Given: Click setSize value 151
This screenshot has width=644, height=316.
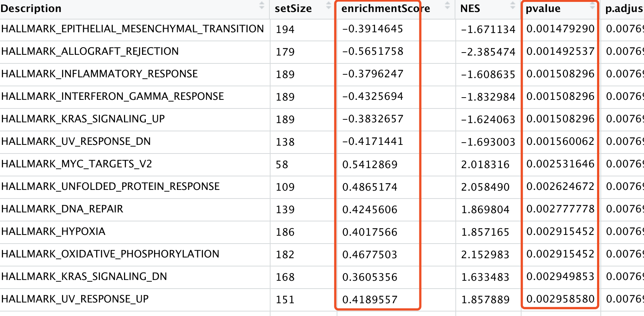Looking at the screenshot, I should point(285,299).
